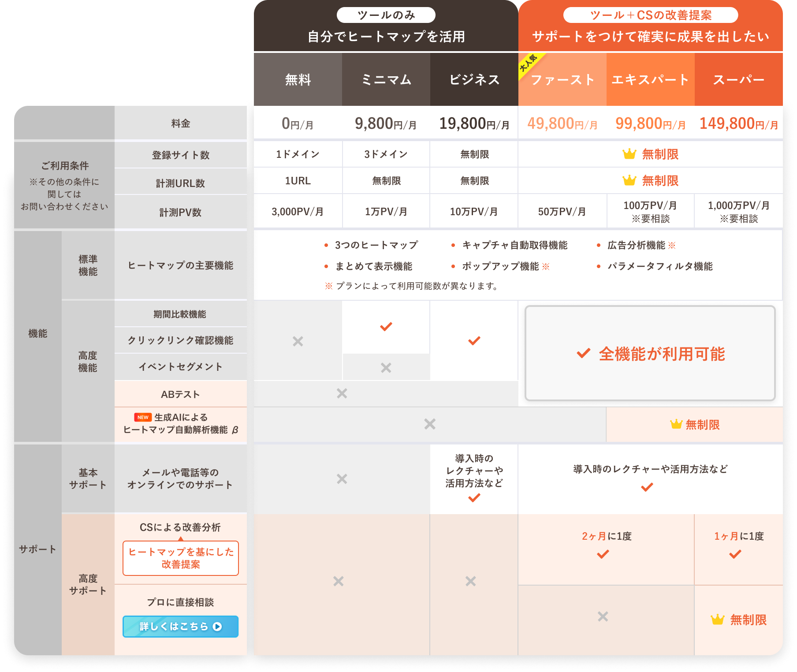Select the 無料 plan header

click(x=298, y=79)
